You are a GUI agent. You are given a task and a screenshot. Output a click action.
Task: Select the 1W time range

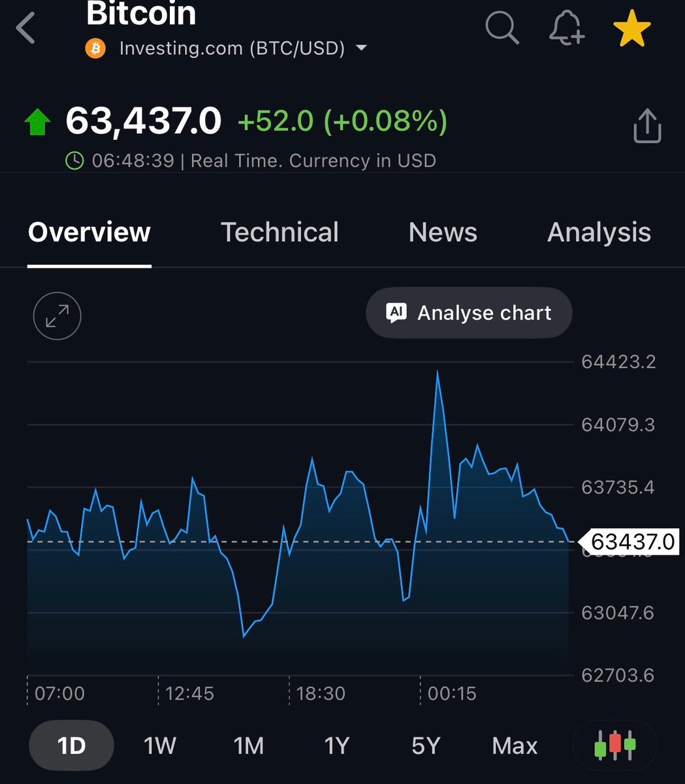pos(160,745)
